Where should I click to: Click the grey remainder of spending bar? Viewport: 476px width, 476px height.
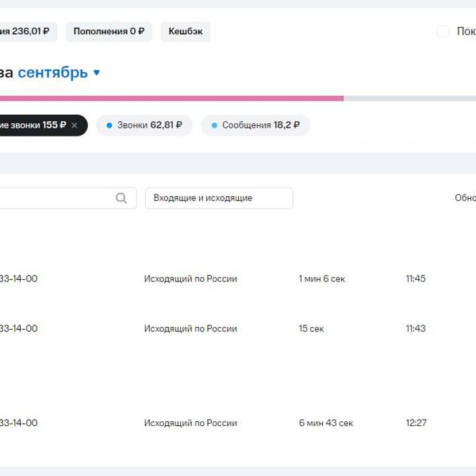tap(409, 98)
